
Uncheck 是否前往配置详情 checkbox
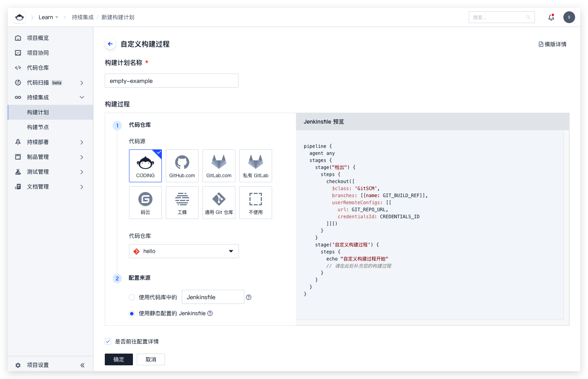click(108, 341)
